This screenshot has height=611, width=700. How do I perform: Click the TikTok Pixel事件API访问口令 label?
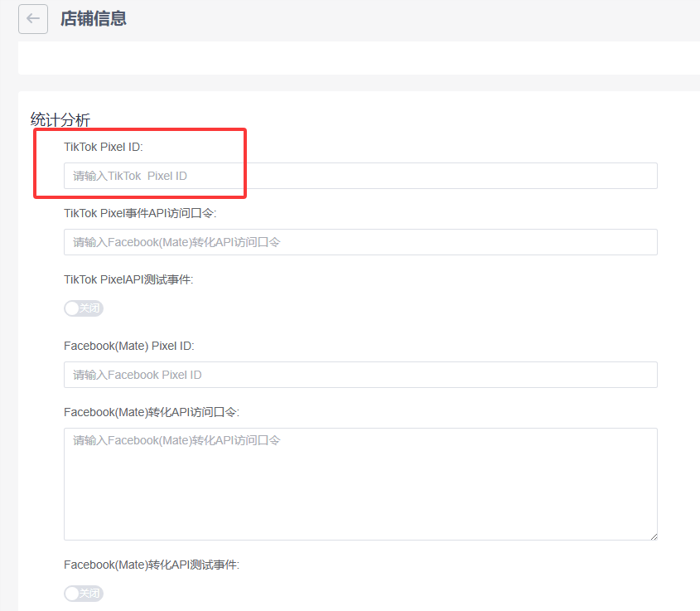(140, 213)
